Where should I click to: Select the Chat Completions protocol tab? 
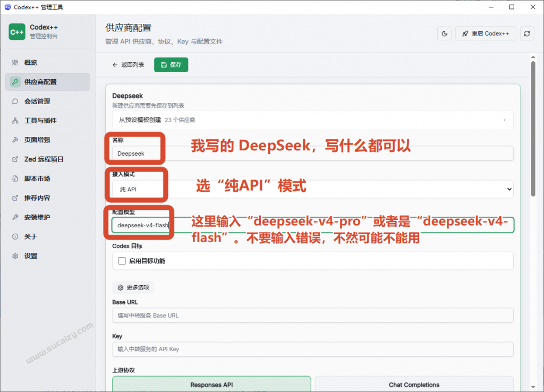click(414, 385)
